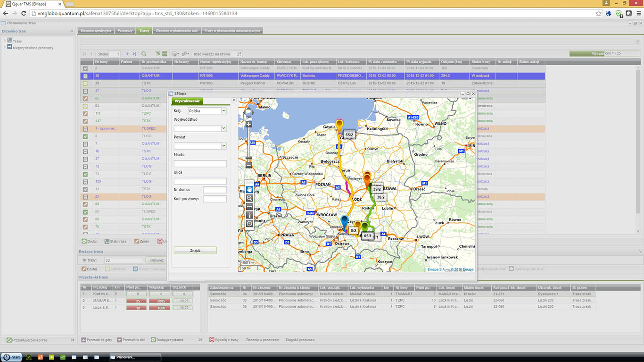The width and height of the screenshot is (644, 362).
Task: Click Wycofaj z trasy button
Action: pos(224,340)
